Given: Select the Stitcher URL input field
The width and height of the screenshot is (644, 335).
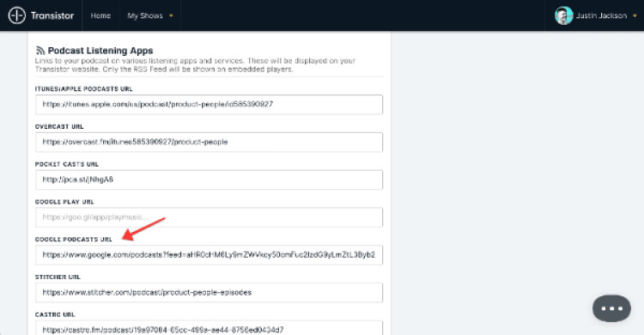Looking at the screenshot, I should (x=209, y=292).
